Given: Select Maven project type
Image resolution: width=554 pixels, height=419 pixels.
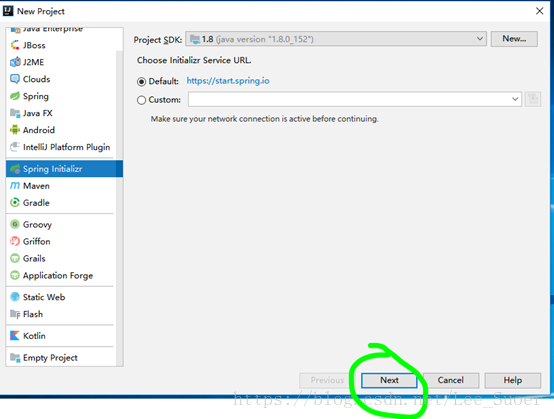Looking at the screenshot, I should (61, 186).
